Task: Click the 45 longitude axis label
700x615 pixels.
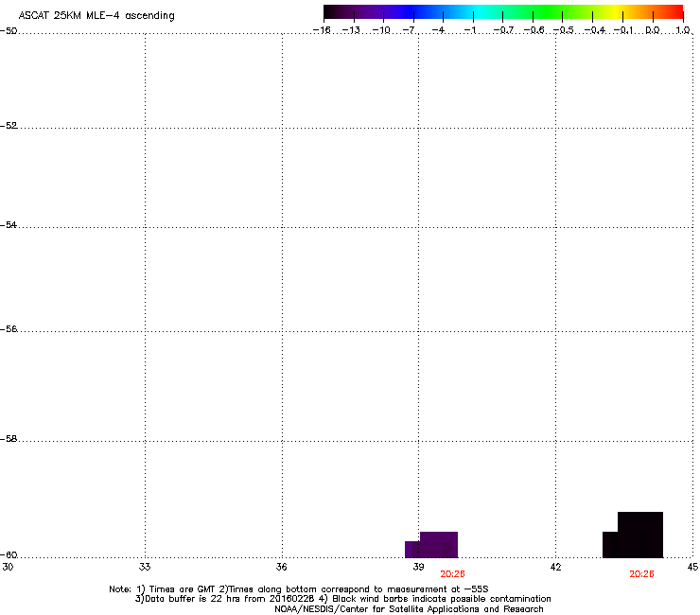Action: click(x=692, y=567)
